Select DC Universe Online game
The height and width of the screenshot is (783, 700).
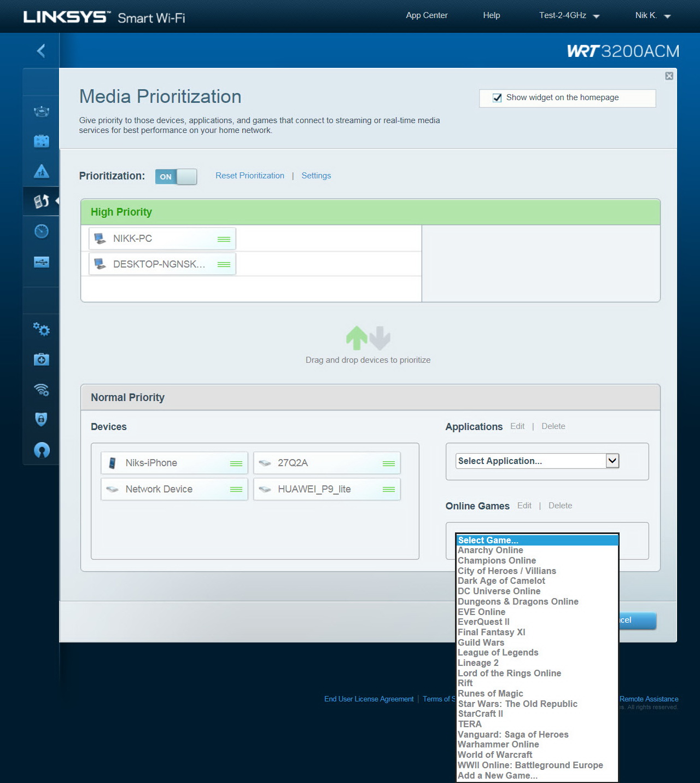[x=538, y=591]
